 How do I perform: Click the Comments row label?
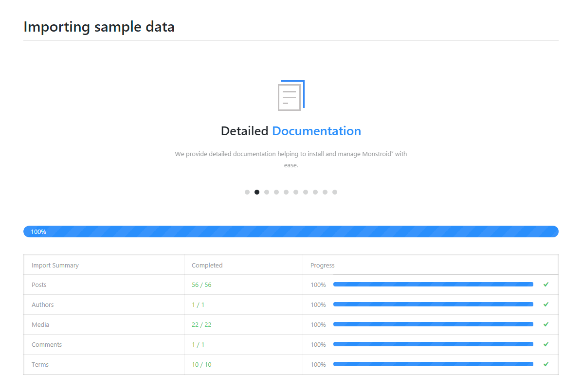coord(47,344)
